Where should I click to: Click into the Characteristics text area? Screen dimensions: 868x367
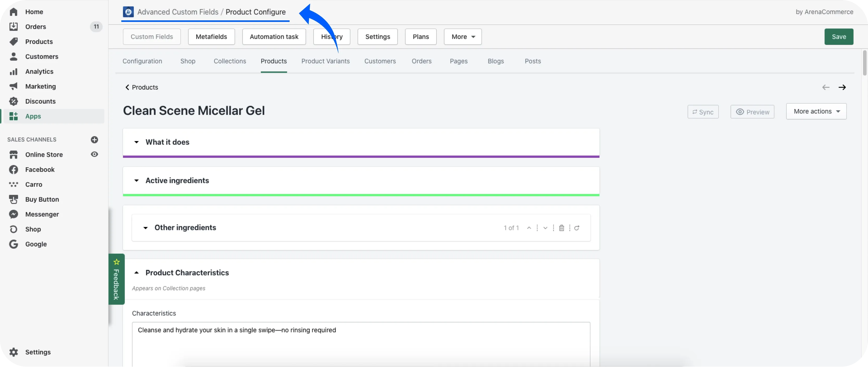tap(361, 344)
